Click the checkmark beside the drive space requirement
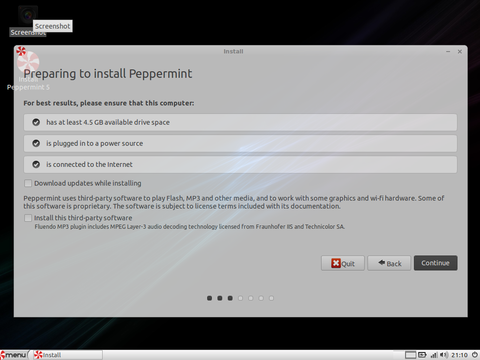Viewport: 480px width, 360px height. pyautogui.click(x=36, y=122)
